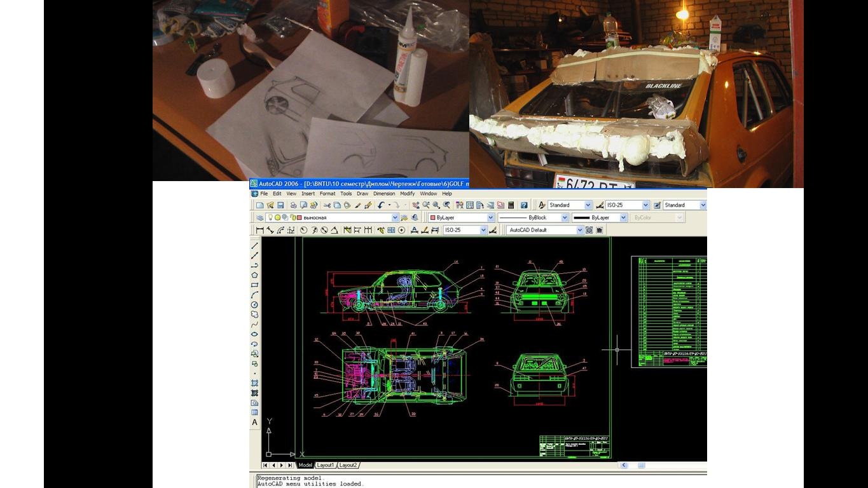The width and height of the screenshot is (868, 488).
Task: Open the Format menu
Action: (x=327, y=194)
